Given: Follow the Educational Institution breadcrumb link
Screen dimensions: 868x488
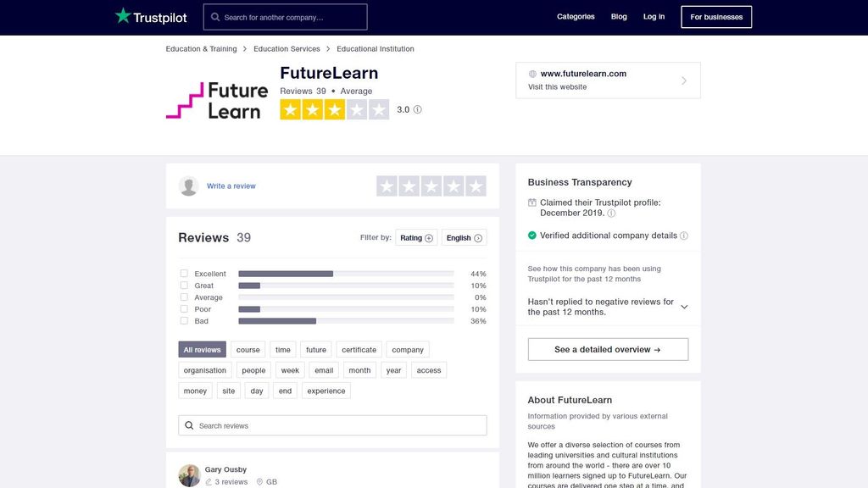Looking at the screenshot, I should pos(375,48).
